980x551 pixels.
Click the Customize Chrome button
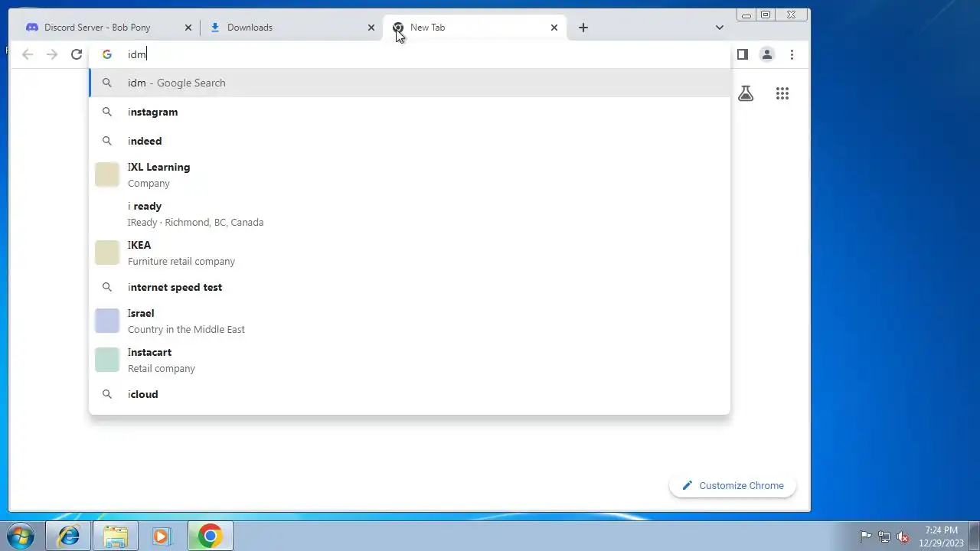click(733, 485)
